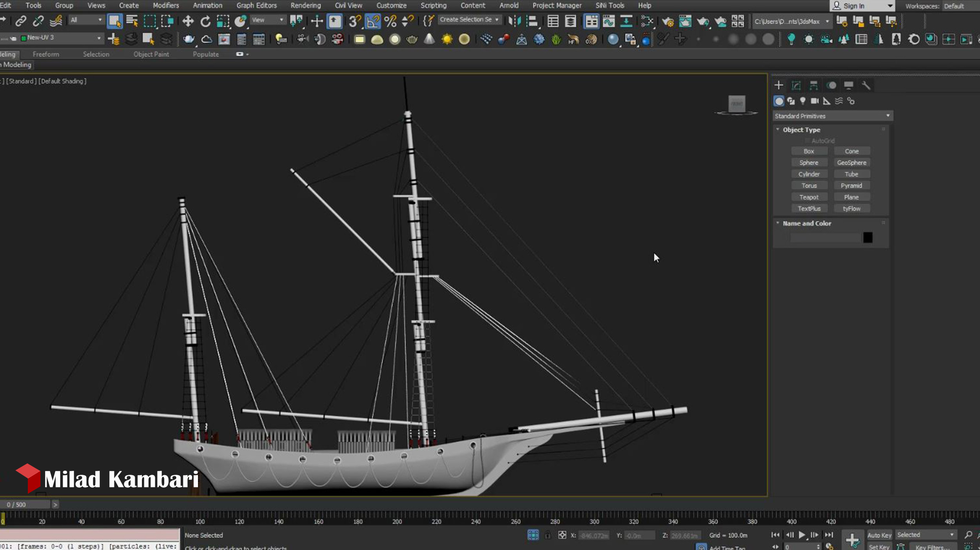Image resolution: width=980 pixels, height=550 pixels.
Task: Toggle Percent Snap
Action: pos(390,21)
